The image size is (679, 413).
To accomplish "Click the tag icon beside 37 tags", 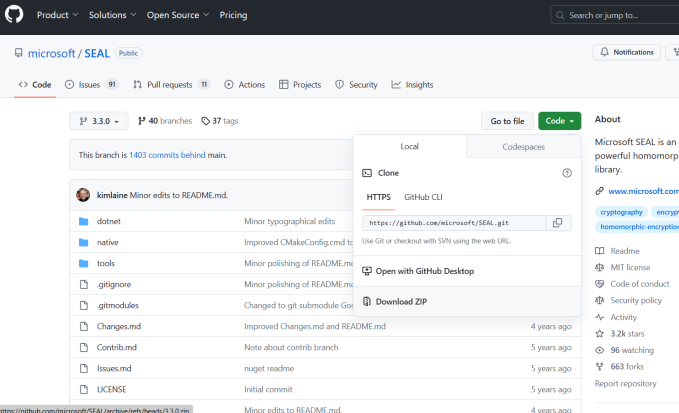I will (205, 121).
